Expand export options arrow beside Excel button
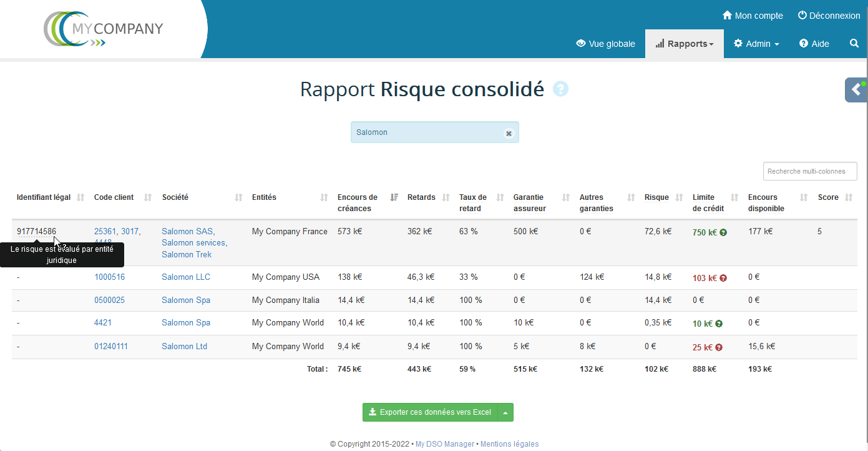 (505, 412)
